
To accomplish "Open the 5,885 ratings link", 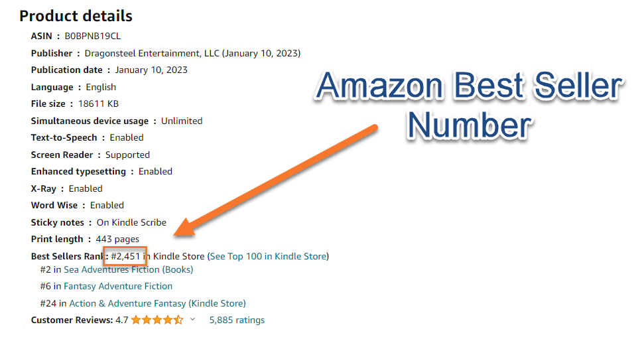I will point(237,320).
